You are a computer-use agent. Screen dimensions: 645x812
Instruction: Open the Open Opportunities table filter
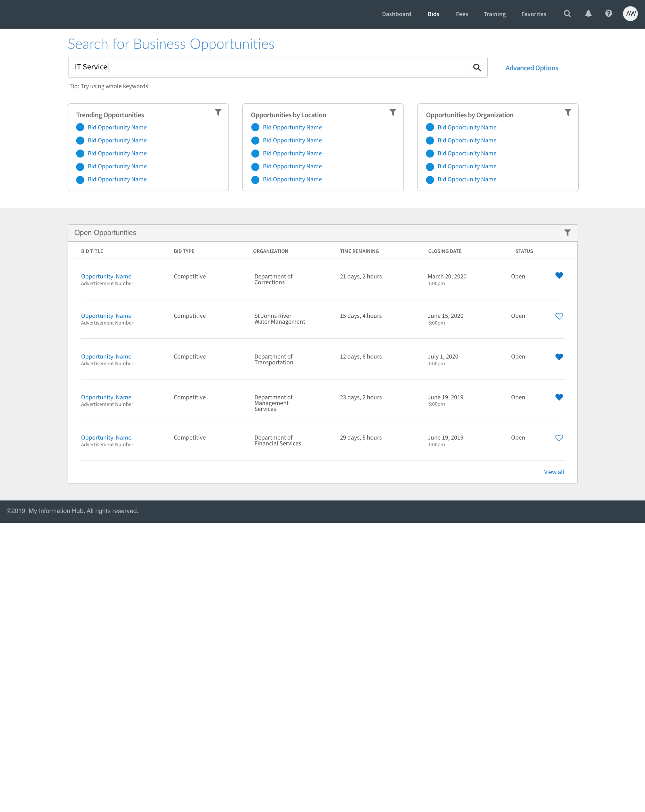click(x=567, y=233)
